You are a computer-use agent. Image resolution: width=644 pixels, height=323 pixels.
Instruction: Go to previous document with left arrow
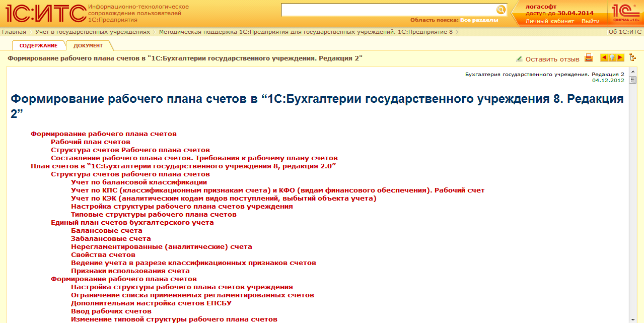pos(604,58)
